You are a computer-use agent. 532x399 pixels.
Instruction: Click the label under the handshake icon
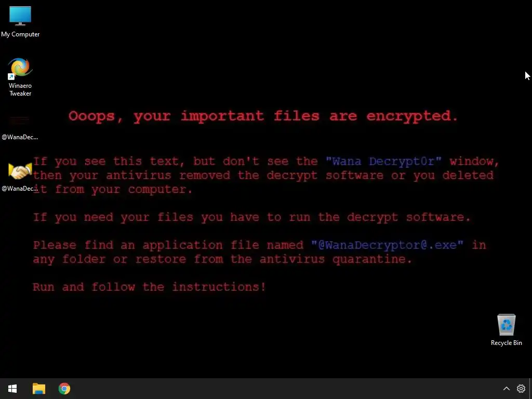[x=20, y=188]
